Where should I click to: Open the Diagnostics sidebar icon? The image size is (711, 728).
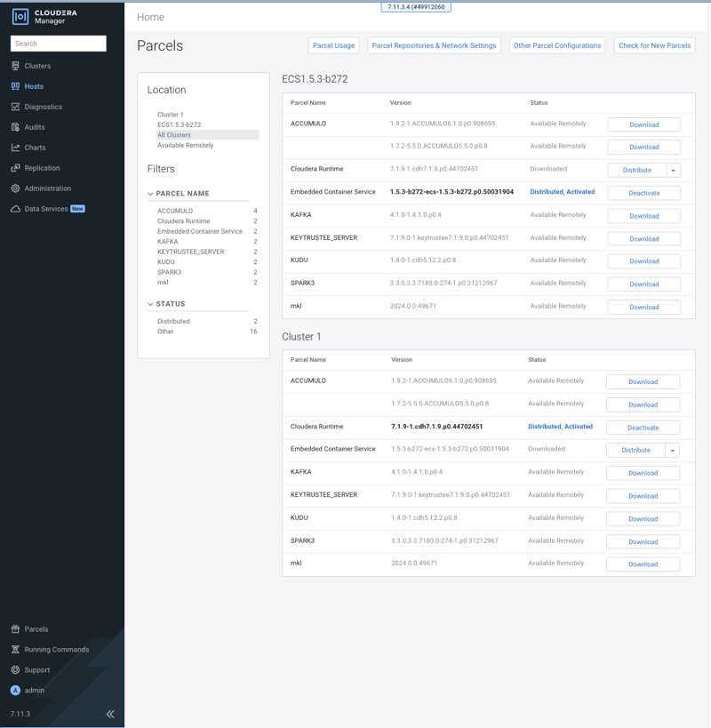tap(15, 107)
